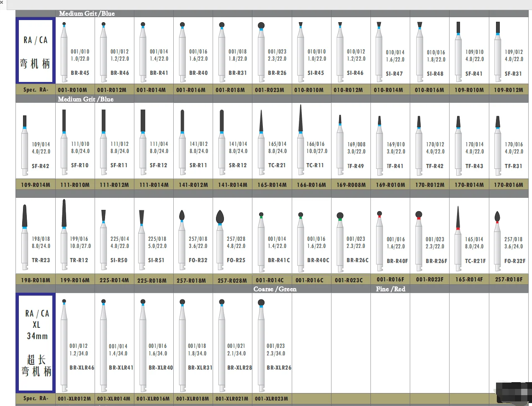The image size is (532, 406).
Task: Click the RA / CA XL 34mm category box
Action: tap(35, 342)
